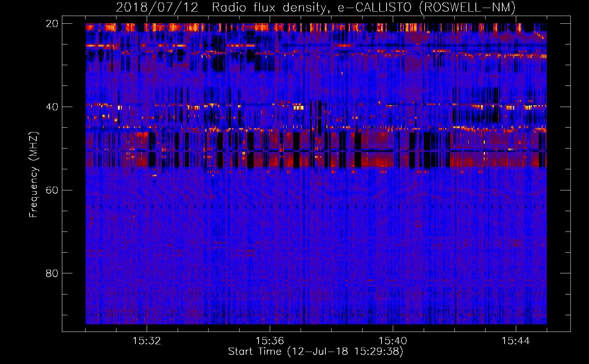Select the "Frequency (MHZ)" axis label

(33, 175)
